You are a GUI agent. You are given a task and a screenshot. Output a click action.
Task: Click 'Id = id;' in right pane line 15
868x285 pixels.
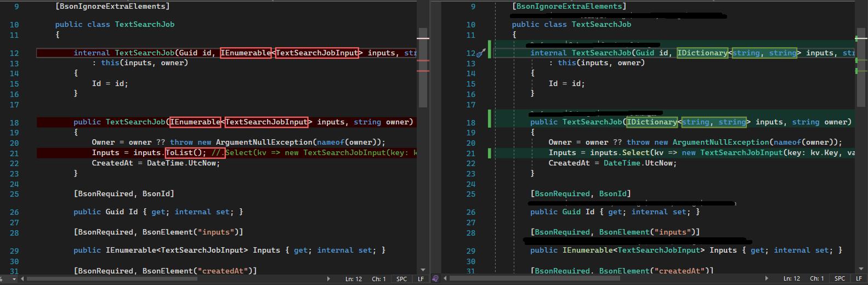567,84
